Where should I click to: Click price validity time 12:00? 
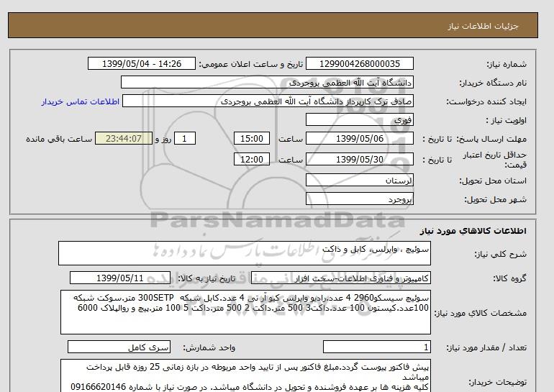point(252,159)
